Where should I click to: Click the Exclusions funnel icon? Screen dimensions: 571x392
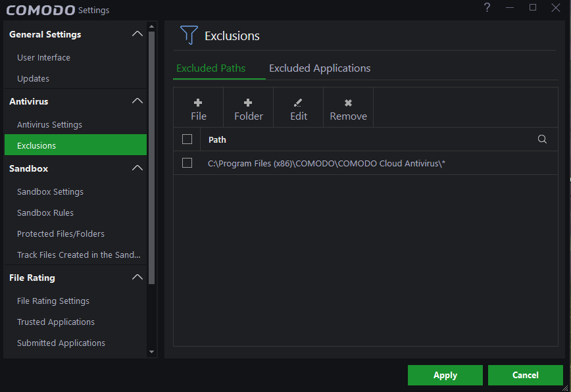[189, 36]
